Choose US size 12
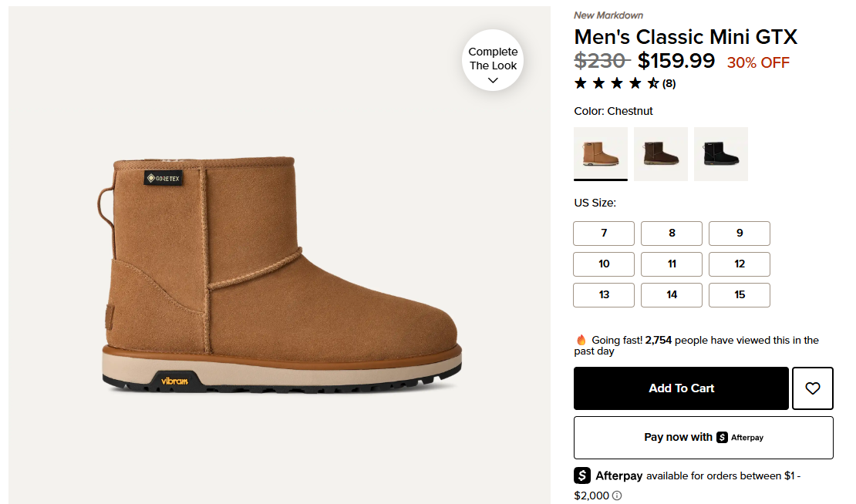This screenshot has width=856, height=504. pyautogui.click(x=740, y=264)
